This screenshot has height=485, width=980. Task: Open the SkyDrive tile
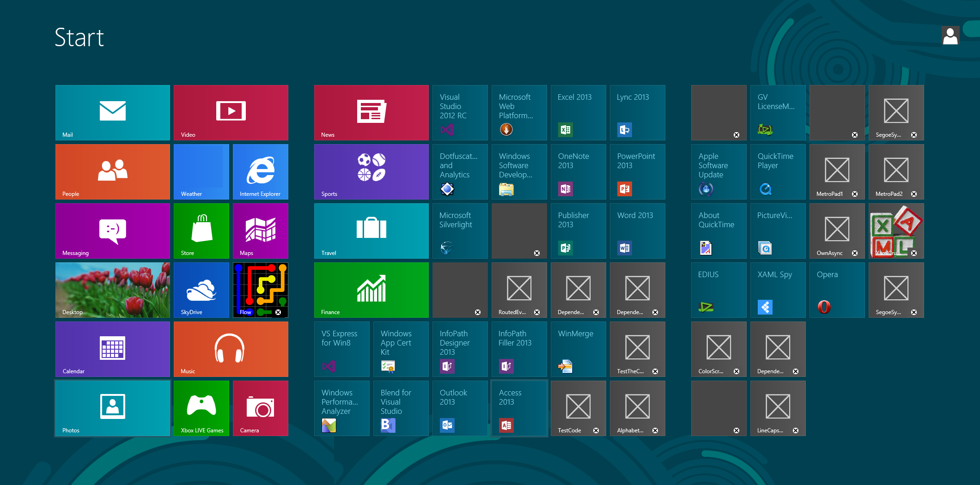tap(201, 290)
